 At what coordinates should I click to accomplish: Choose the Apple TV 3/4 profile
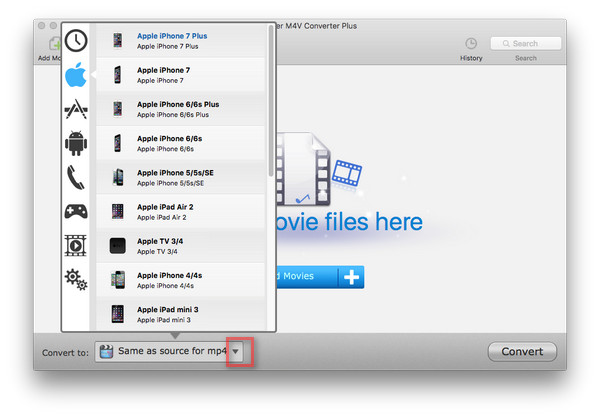pos(180,246)
